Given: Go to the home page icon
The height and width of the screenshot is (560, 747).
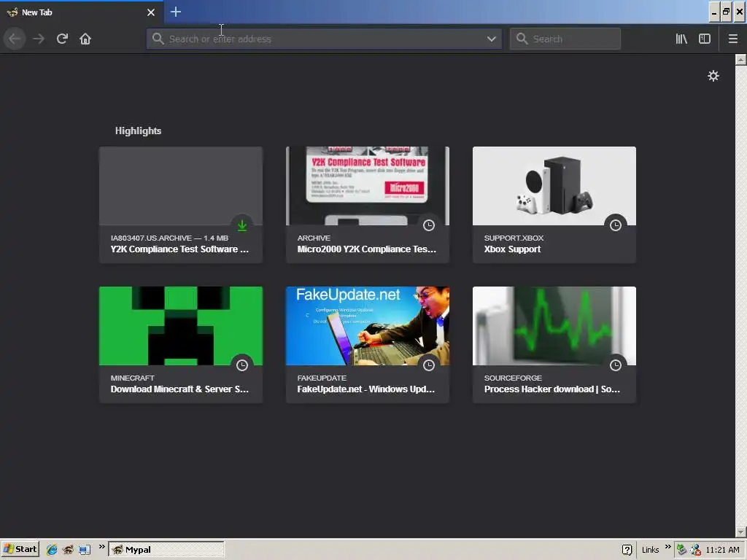Looking at the screenshot, I should 85,39.
